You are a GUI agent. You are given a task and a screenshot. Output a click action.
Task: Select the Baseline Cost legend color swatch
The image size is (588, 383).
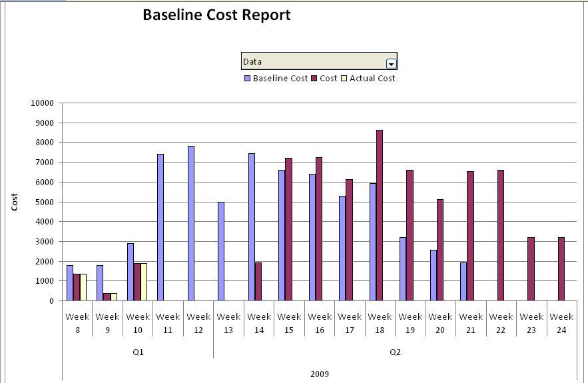248,79
